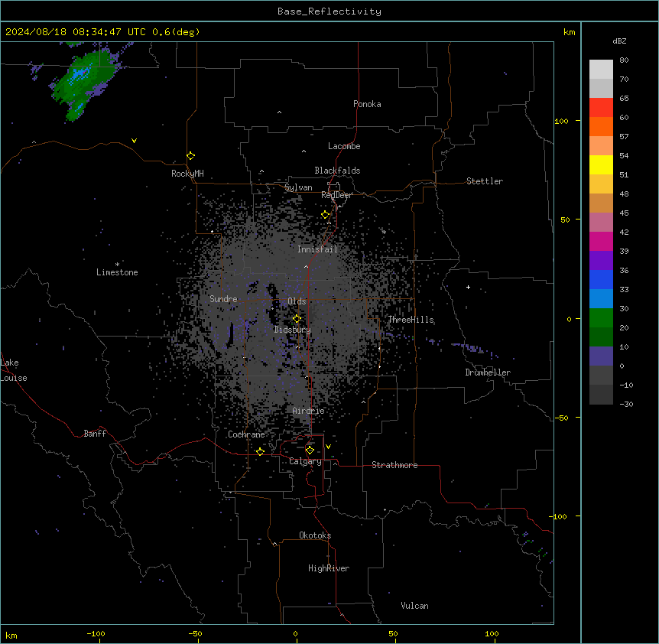The width and height of the screenshot is (659, 644).
Task: Pick the orange 57-60 dBZ legend color
Action: (601, 126)
